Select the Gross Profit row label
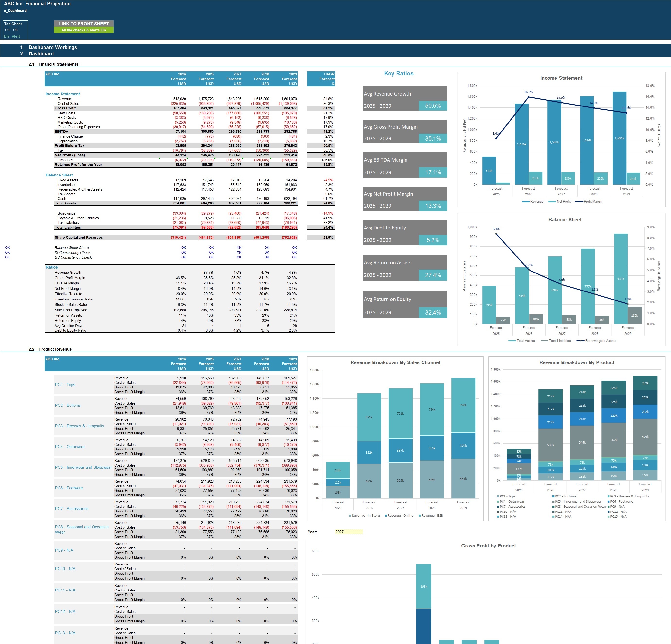671x644 pixels. pyautogui.click(x=65, y=108)
